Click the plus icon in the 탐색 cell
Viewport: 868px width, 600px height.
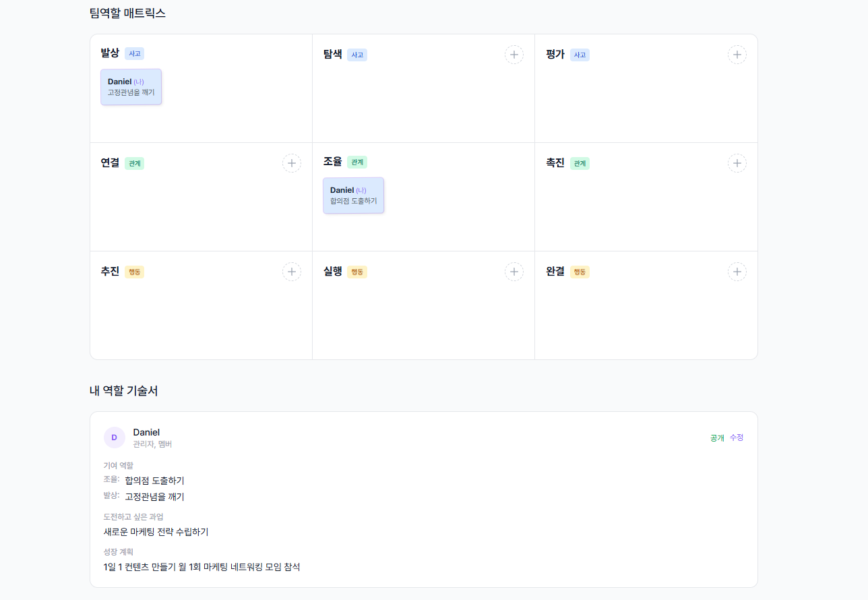pos(514,55)
